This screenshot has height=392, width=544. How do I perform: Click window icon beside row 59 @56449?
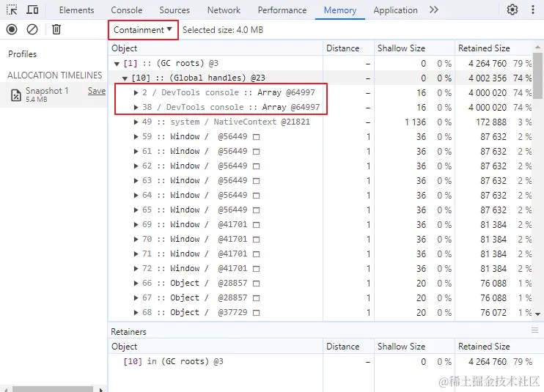[256, 137]
